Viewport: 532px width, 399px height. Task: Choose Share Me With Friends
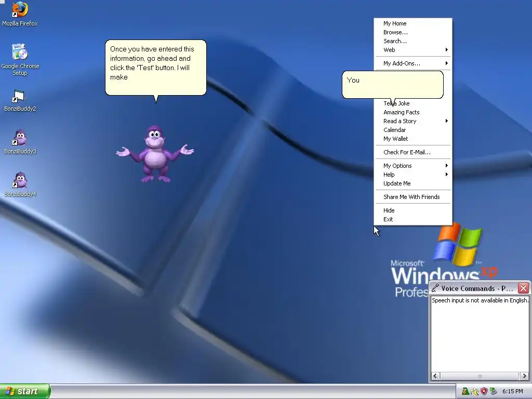(x=413, y=197)
